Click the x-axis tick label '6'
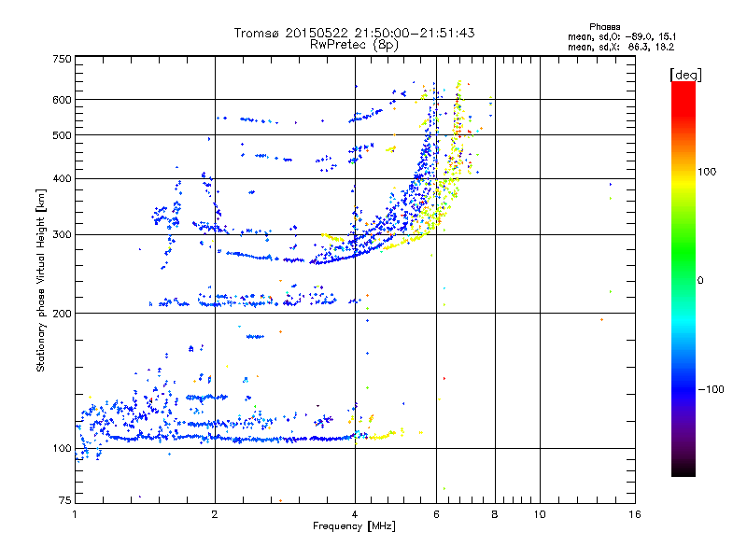This screenshot has height=560, width=747. point(436,514)
